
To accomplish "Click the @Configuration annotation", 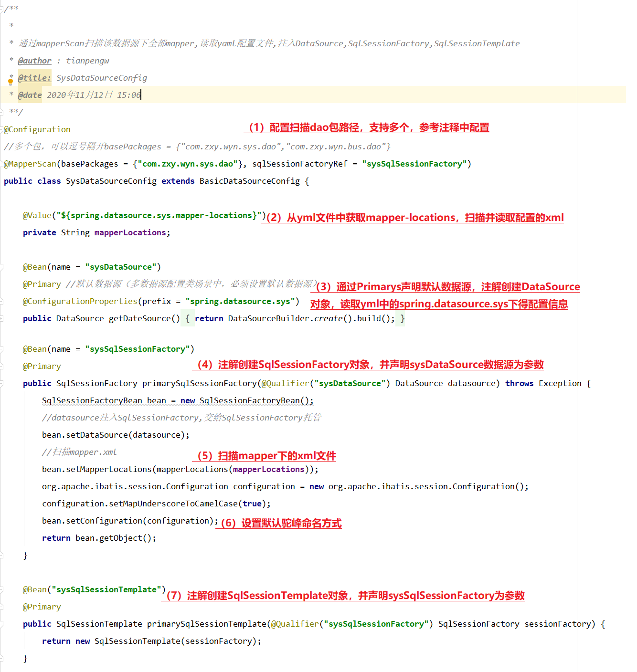I will (37, 129).
